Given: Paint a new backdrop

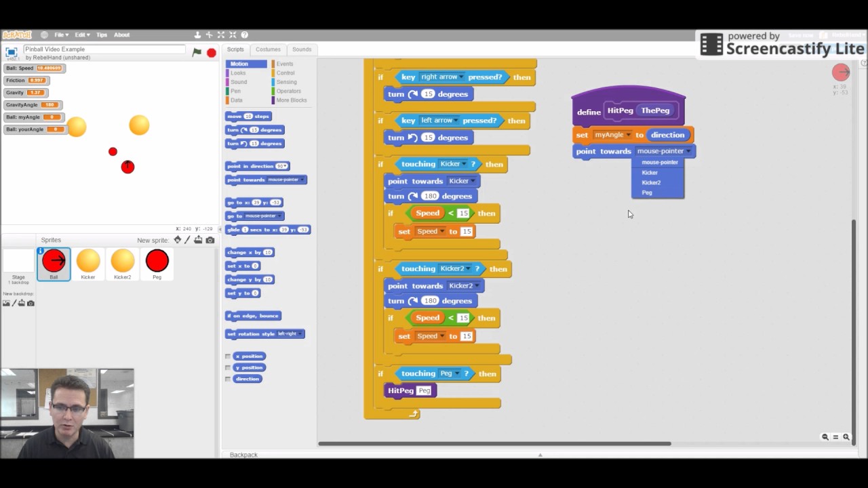Looking at the screenshot, I should [x=14, y=303].
